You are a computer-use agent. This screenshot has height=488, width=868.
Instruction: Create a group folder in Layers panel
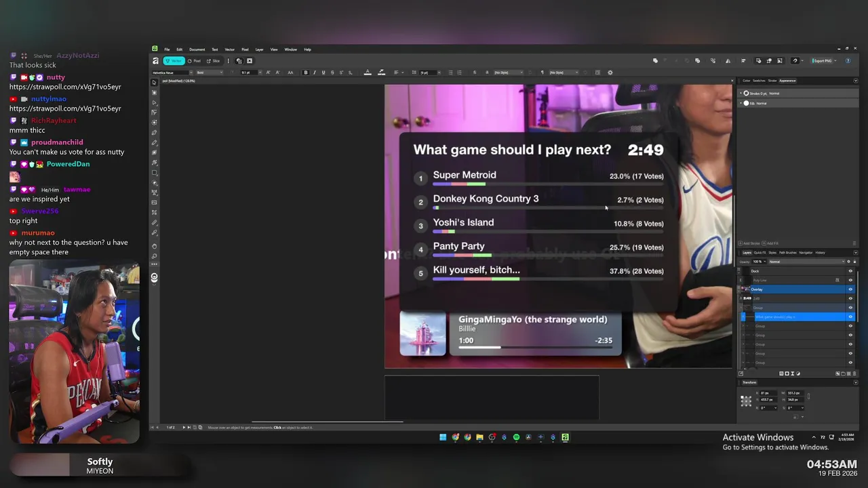[843, 373]
